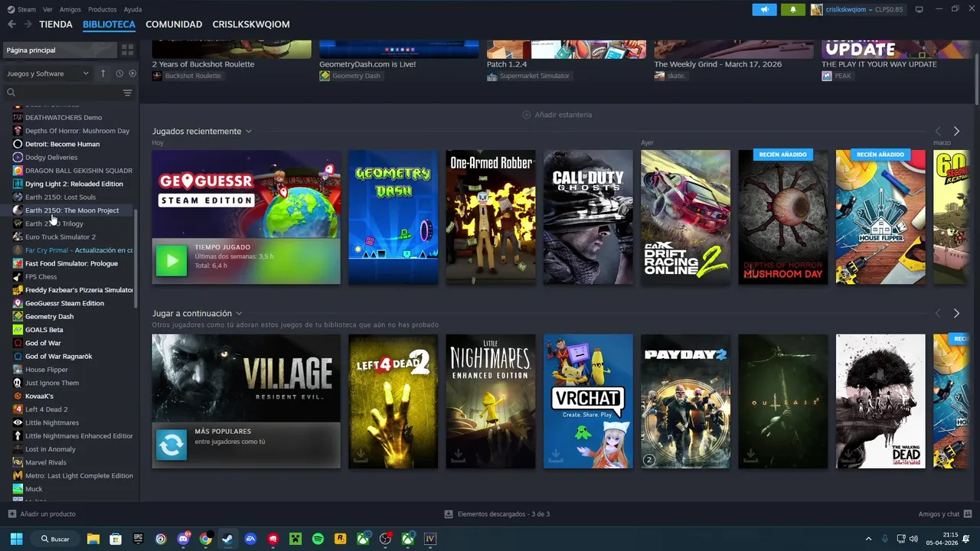Click the green play button for GeoGuessr
Viewport: 980px width, 551px height.
click(x=171, y=261)
